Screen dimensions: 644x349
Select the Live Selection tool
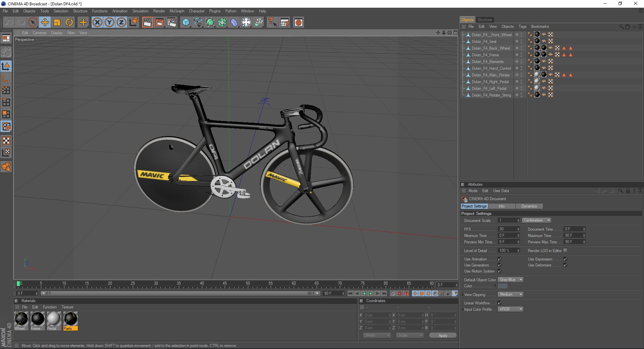point(33,22)
